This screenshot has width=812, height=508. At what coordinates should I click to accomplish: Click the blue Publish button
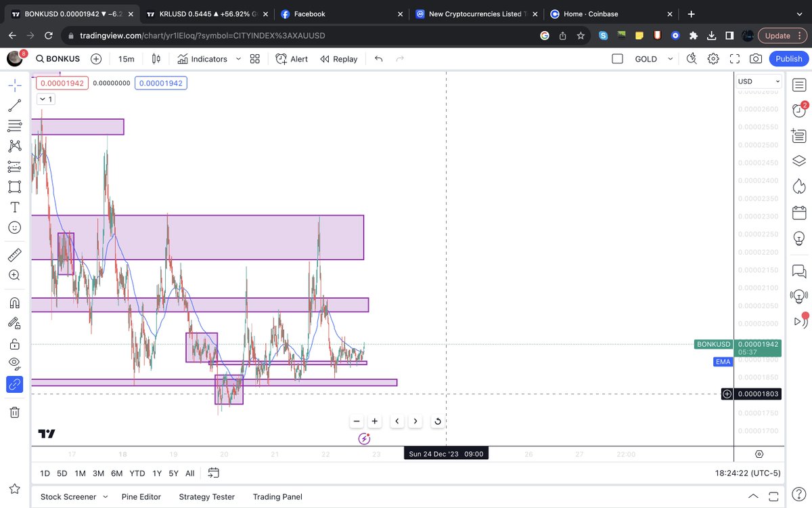tap(788, 59)
